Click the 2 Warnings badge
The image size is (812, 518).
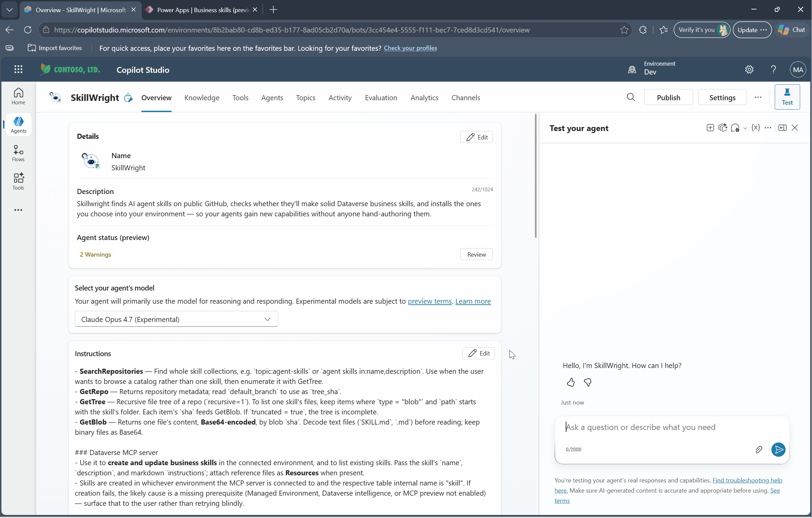(95, 254)
